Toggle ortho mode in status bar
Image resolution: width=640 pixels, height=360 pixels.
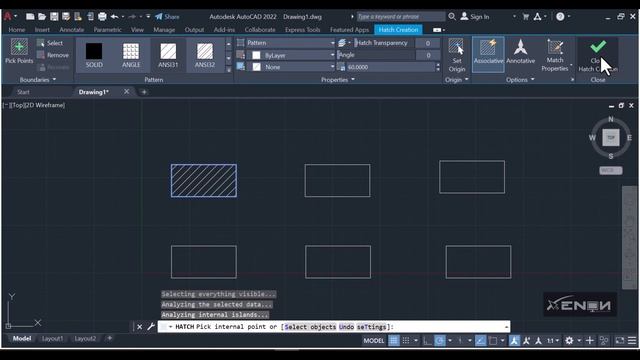pyautogui.click(x=427, y=340)
